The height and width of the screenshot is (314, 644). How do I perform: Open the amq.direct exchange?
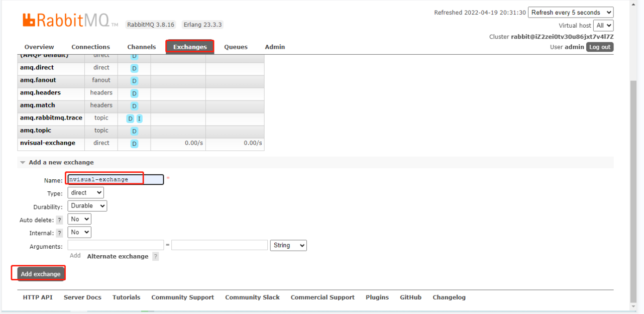37,67
